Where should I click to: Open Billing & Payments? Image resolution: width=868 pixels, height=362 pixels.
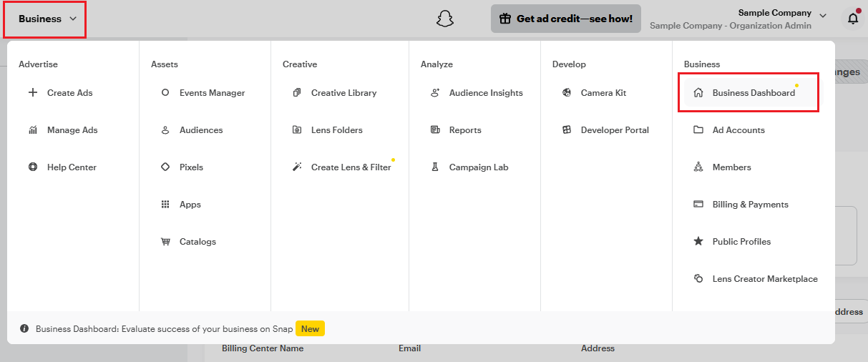click(751, 205)
